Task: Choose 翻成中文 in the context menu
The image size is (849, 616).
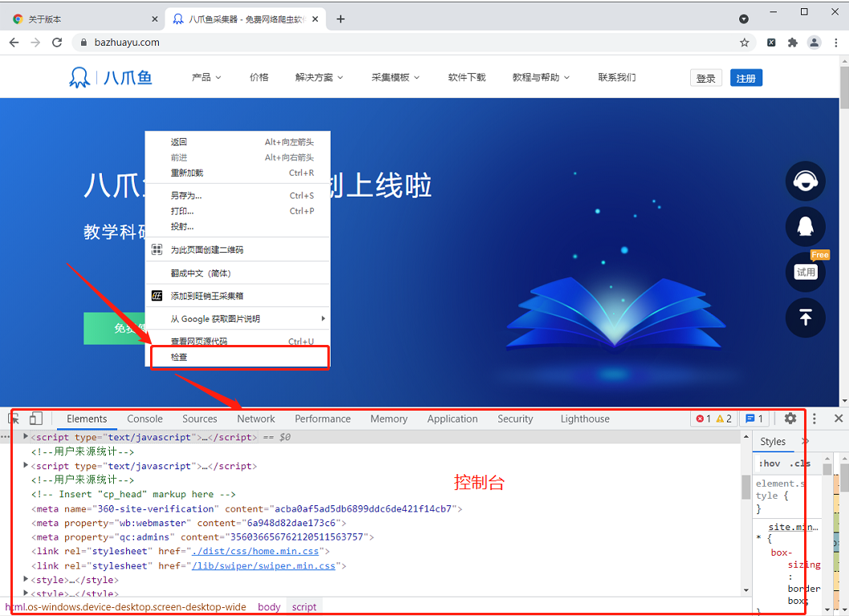Action: [238, 274]
